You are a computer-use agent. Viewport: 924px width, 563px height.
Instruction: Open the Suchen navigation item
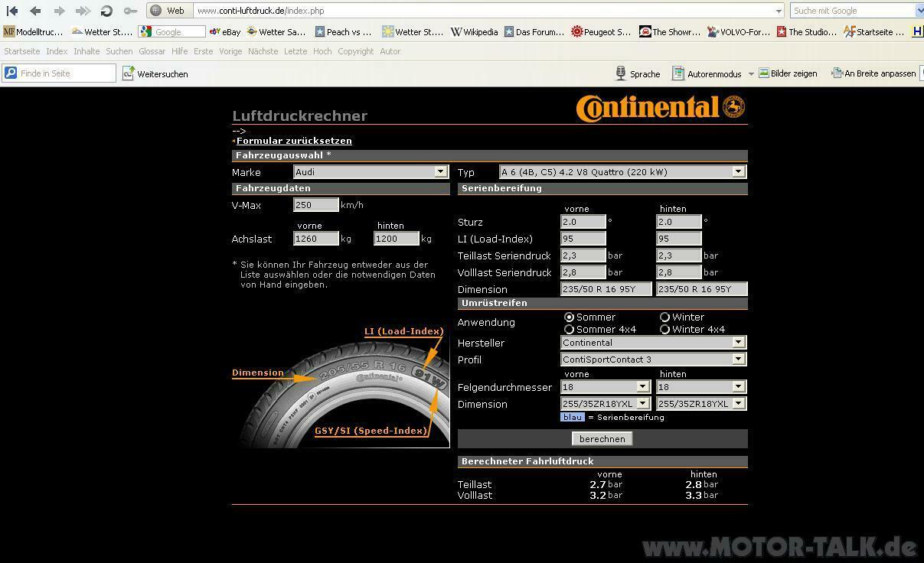pos(119,51)
